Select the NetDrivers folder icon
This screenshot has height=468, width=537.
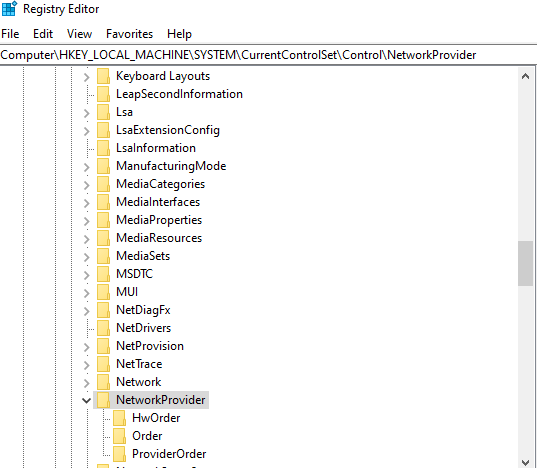coord(103,328)
